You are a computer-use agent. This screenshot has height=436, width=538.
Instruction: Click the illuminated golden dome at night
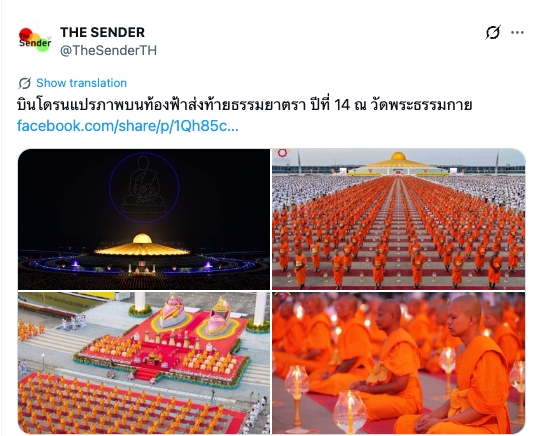(x=142, y=246)
